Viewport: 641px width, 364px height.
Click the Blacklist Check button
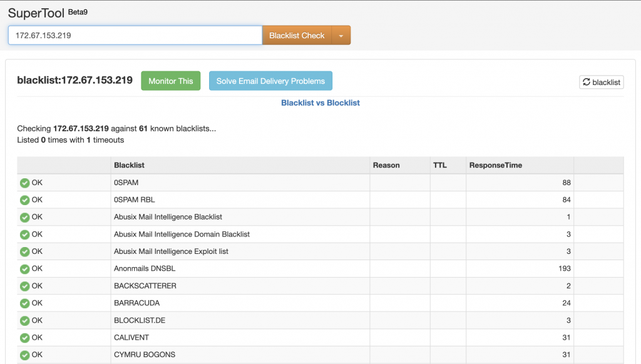click(297, 36)
